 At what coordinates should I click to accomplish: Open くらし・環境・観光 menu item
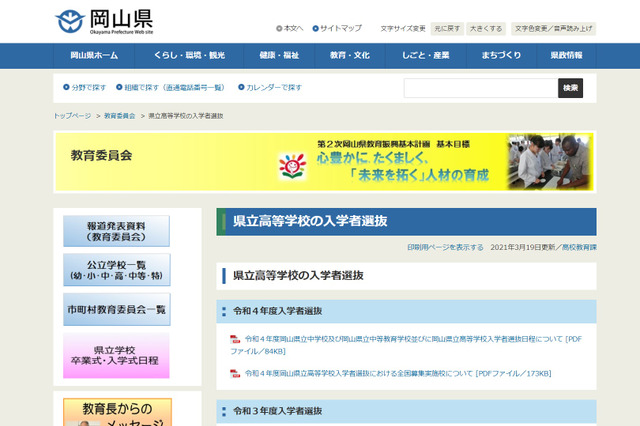click(x=189, y=55)
